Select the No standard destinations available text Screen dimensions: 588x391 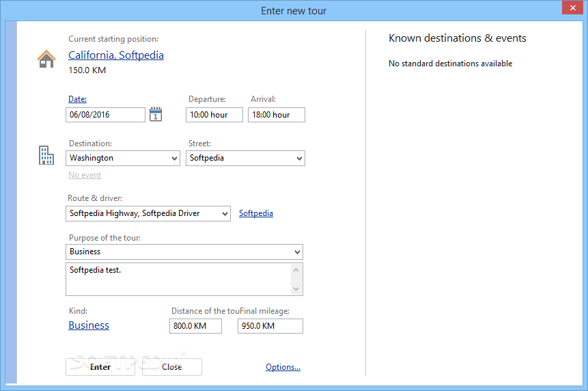[450, 64]
